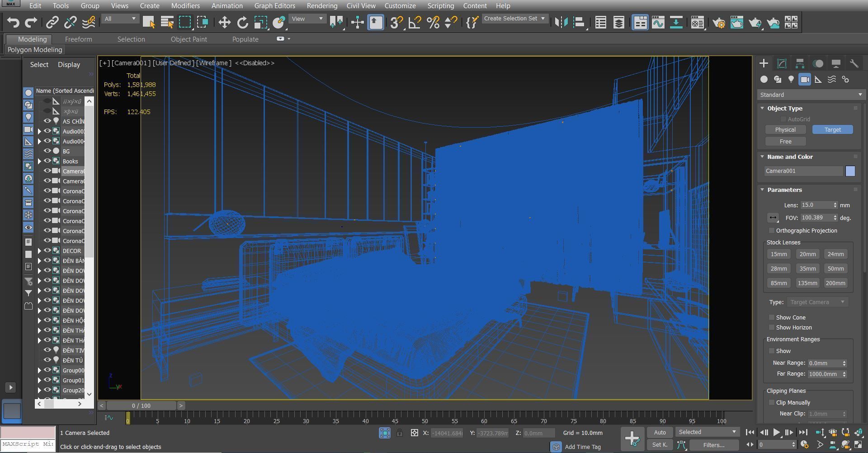
Task: Switch to the Object Paint ribbon tab
Action: pos(189,39)
